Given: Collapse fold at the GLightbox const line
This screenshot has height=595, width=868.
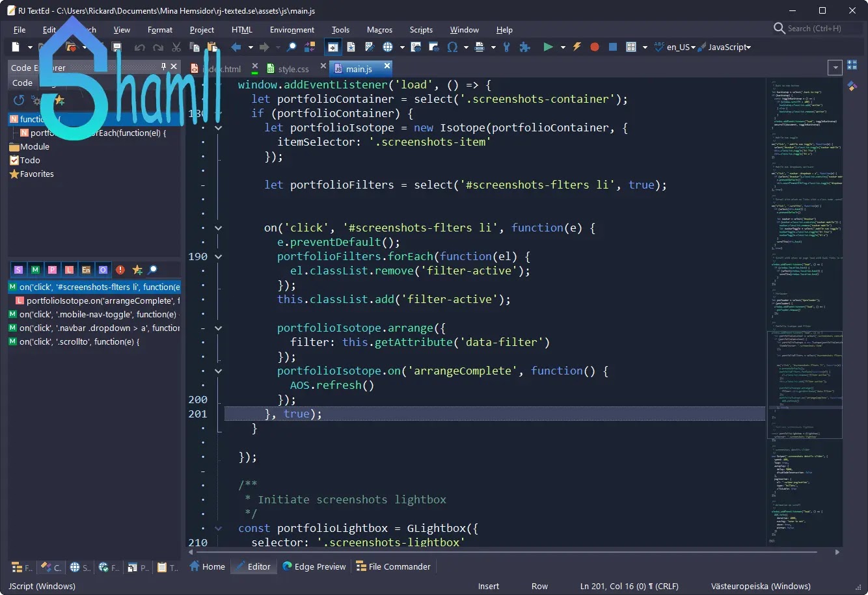Looking at the screenshot, I should [218, 529].
